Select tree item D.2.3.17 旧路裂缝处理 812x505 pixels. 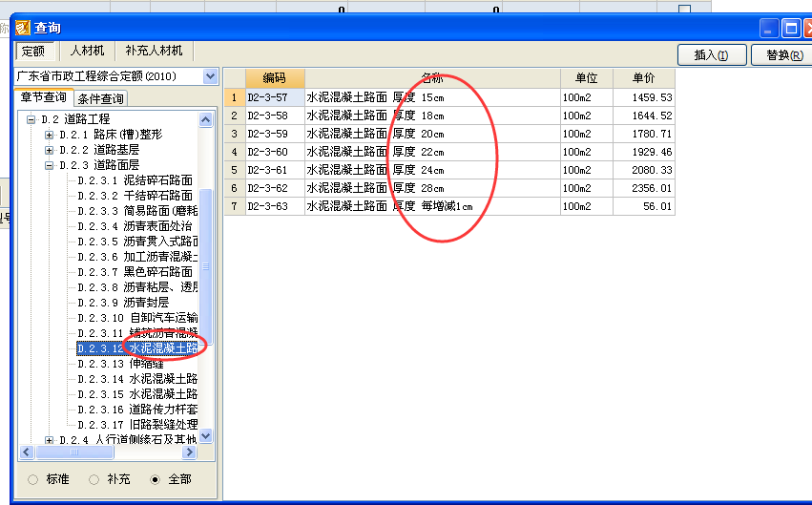point(137,425)
